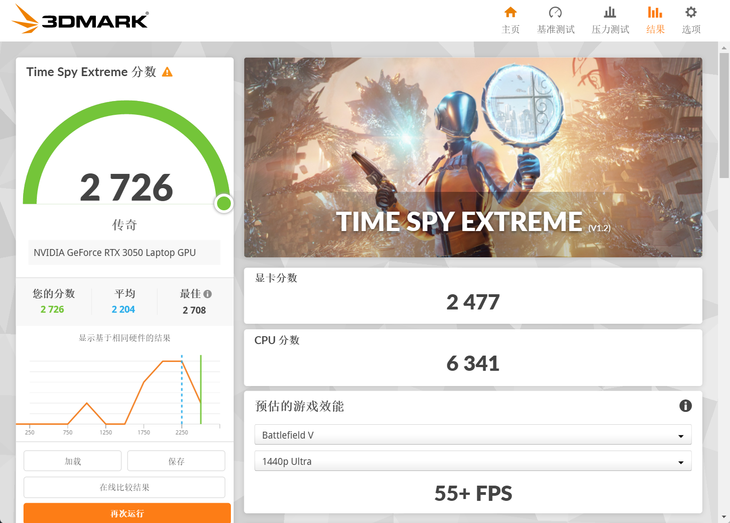The height and width of the screenshot is (523, 730).
Task: Click the 平均 score 2 204
Action: coord(123,309)
